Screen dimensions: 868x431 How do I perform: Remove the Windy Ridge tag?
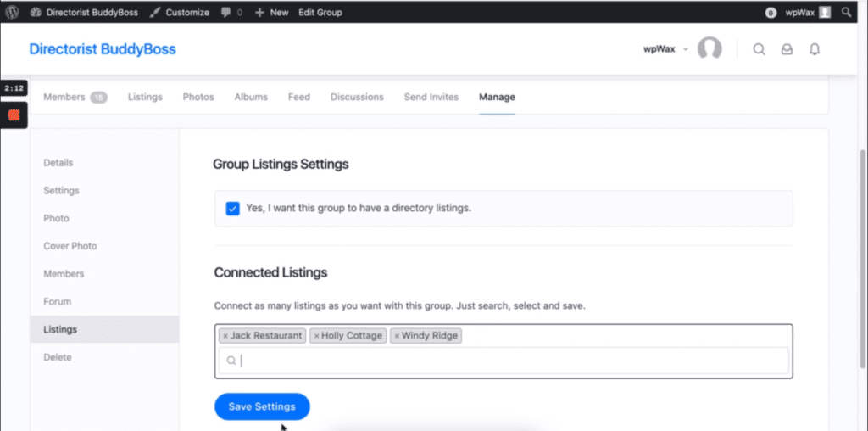[397, 336]
